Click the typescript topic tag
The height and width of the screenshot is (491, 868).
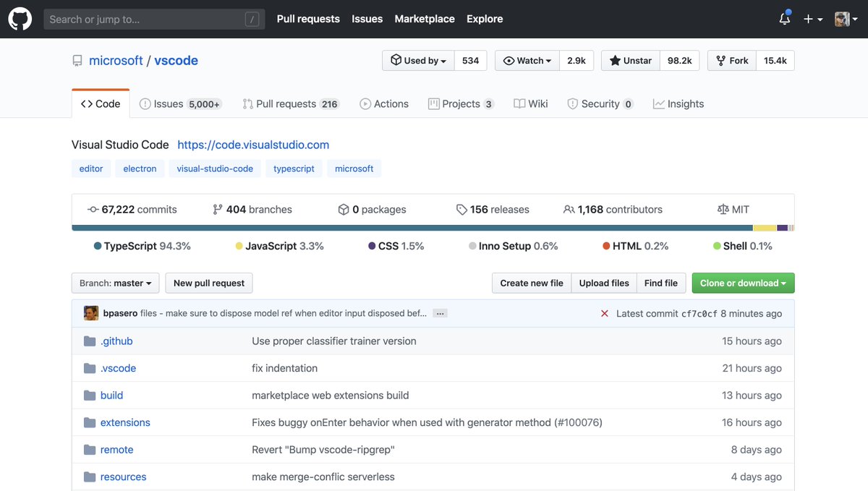294,168
